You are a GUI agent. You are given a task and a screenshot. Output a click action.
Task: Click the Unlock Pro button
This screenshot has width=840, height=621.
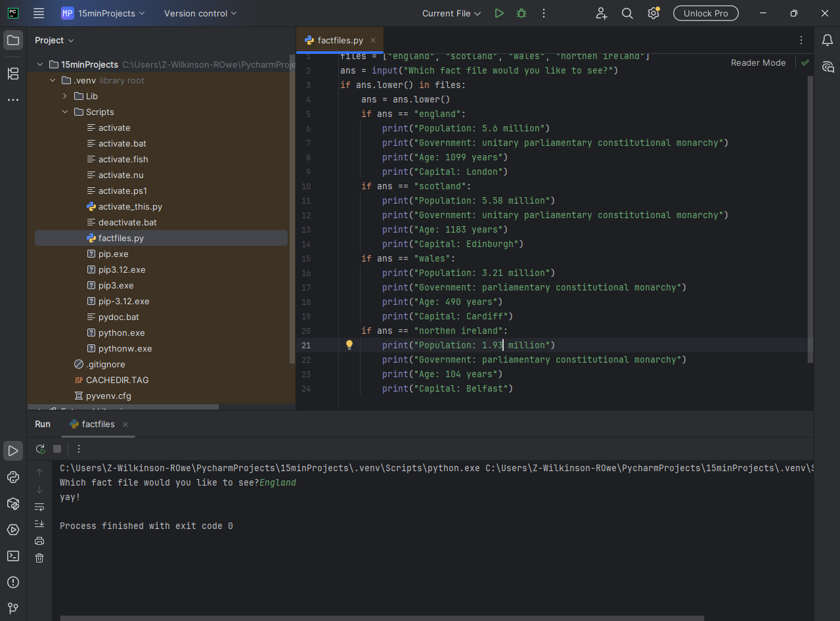pos(705,13)
